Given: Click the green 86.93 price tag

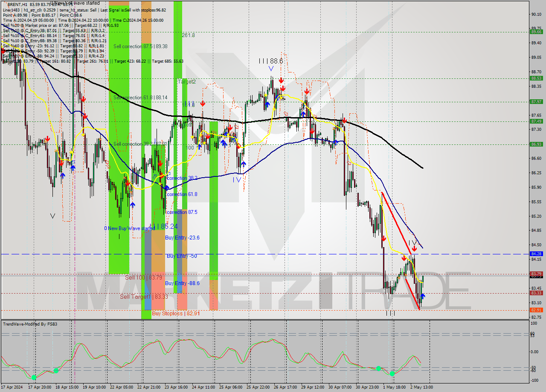Looking at the screenshot, I should pos(536,144).
